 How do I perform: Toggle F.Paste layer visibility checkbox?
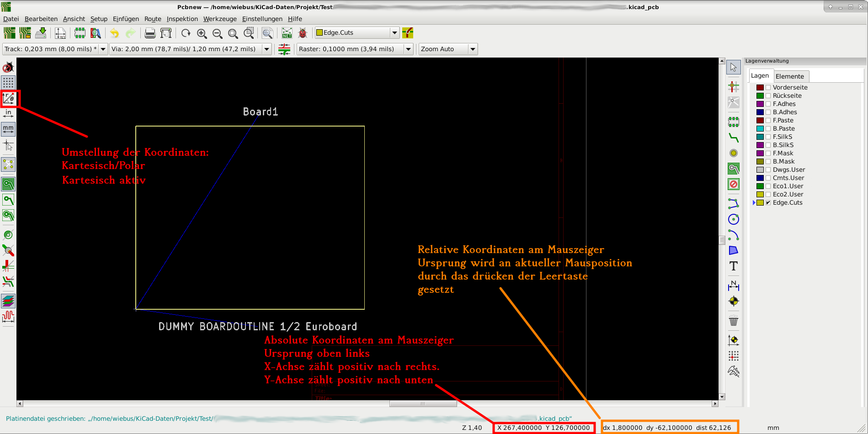(768, 121)
